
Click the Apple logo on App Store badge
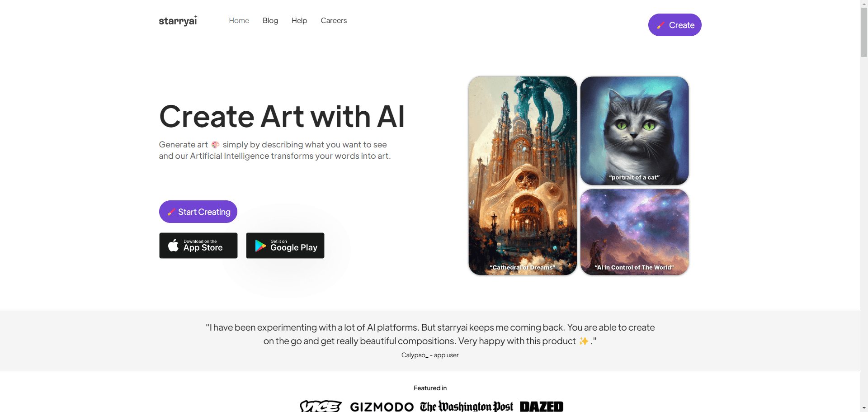click(x=173, y=246)
